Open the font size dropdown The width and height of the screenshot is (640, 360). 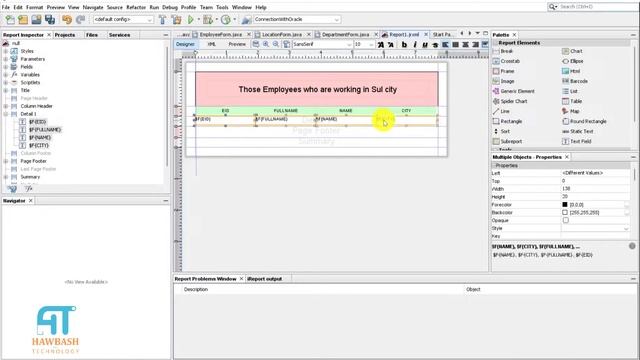[x=364, y=44]
